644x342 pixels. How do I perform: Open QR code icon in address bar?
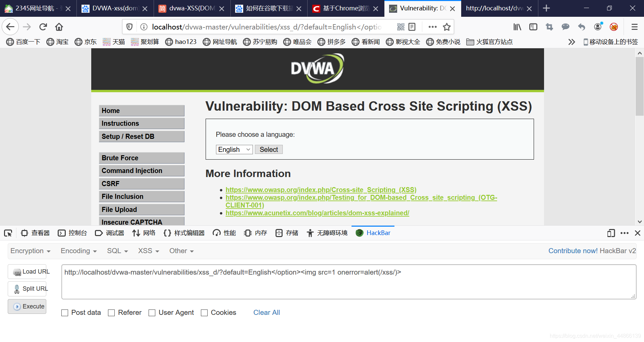pos(401,27)
